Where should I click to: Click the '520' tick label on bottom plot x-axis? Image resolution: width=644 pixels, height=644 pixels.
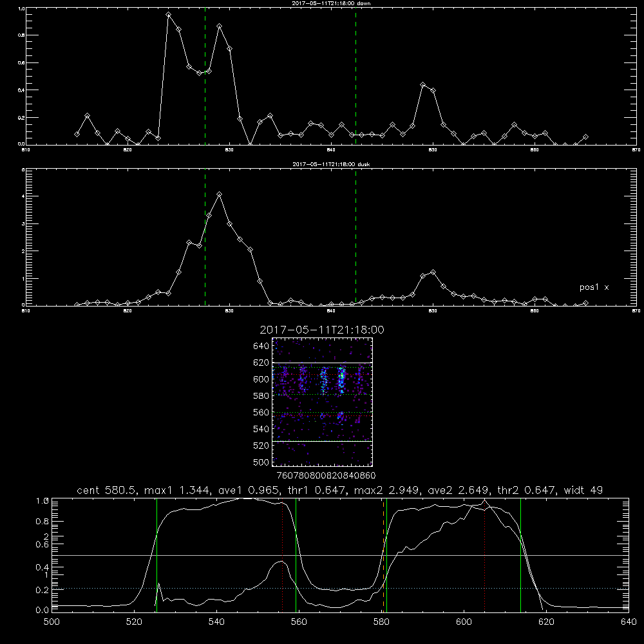134,622
